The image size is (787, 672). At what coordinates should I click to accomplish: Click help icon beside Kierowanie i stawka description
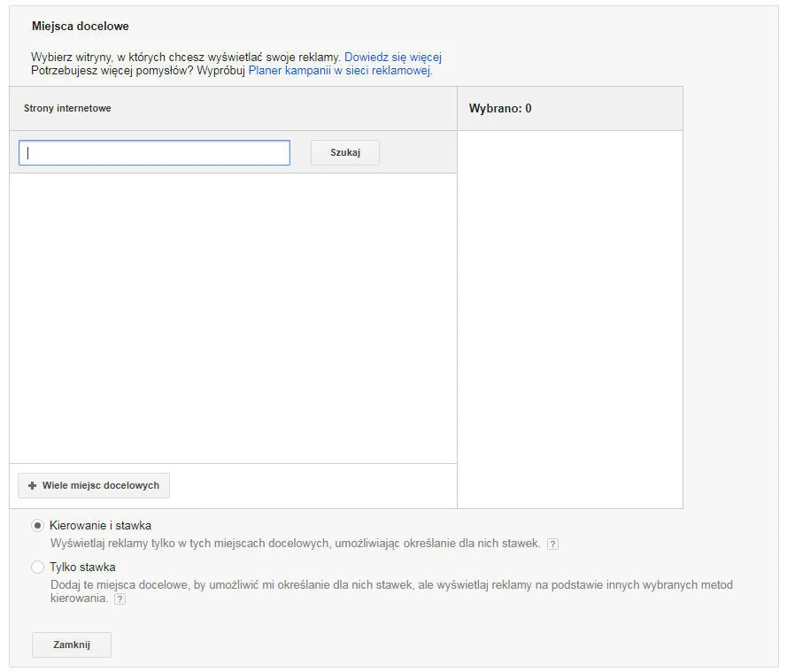coord(552,544)
